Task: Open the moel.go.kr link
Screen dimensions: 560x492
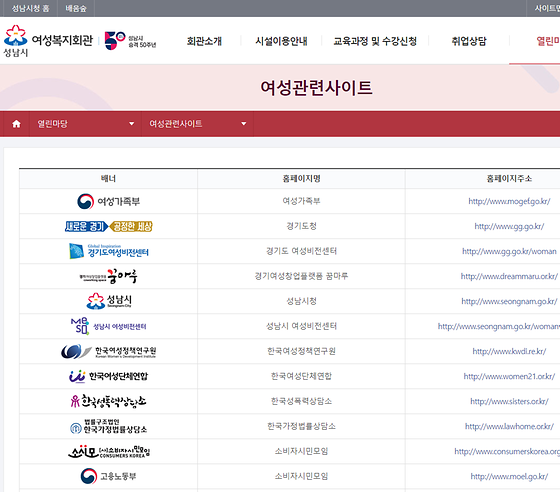Action: (509, 476)
